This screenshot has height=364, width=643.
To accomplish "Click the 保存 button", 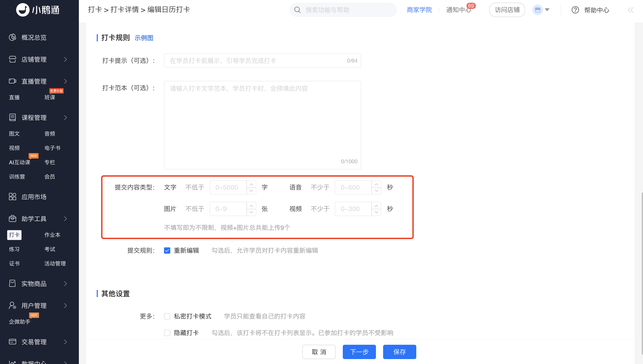I will coord(399,351).
